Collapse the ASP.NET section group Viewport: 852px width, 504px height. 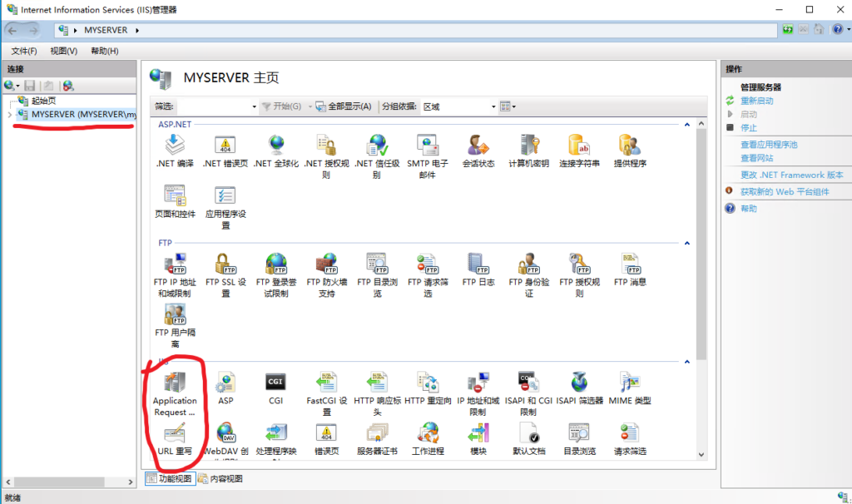coord(687,124)
